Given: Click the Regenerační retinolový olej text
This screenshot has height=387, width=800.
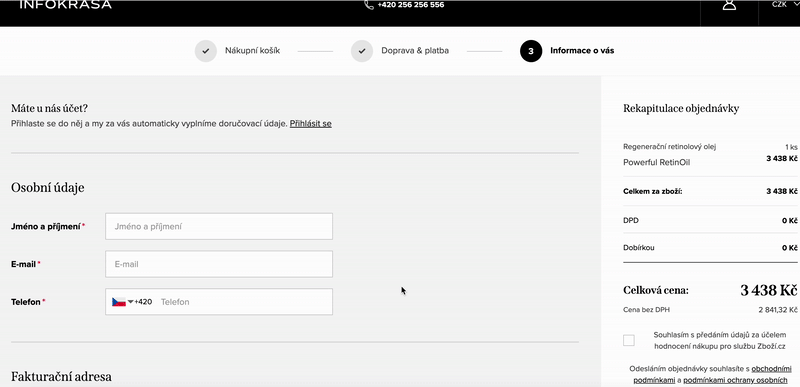Looking at the screenshot, I should tap(670, 147).
